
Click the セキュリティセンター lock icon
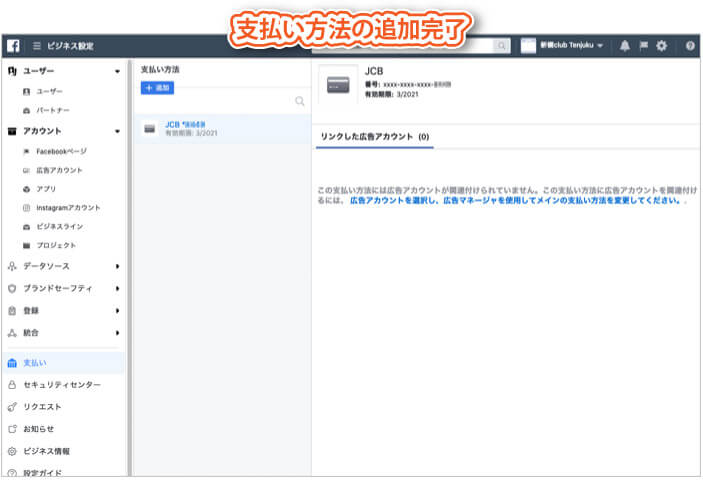click(x=12, y=385)
